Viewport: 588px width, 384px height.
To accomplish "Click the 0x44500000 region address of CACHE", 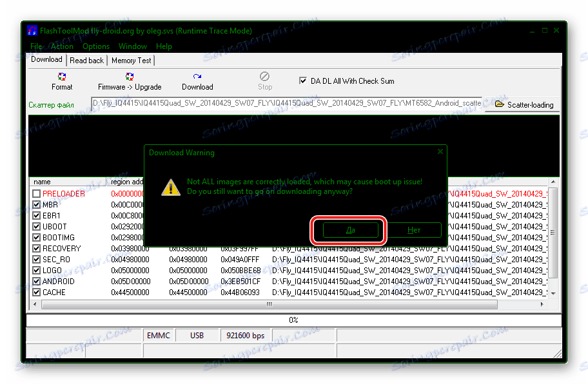I will [x=130, y=293].
